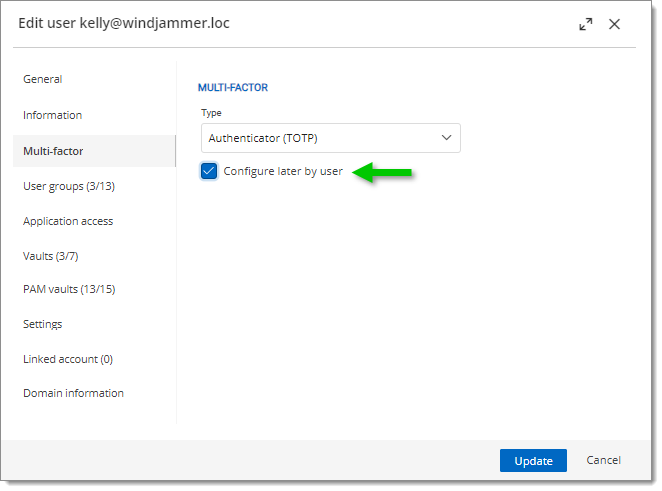Viewport: 662px width, 491px height.
Task: Click the Configure later by user label
Action: 283,171
